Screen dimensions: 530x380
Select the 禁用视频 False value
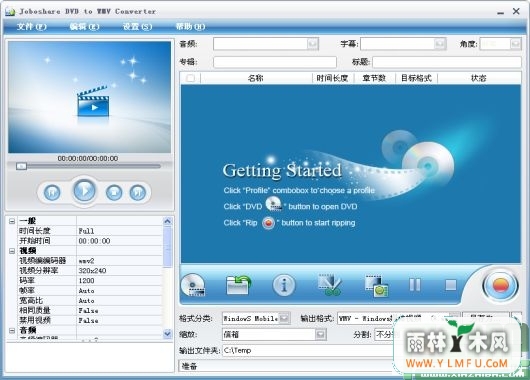tap(120, 320)
